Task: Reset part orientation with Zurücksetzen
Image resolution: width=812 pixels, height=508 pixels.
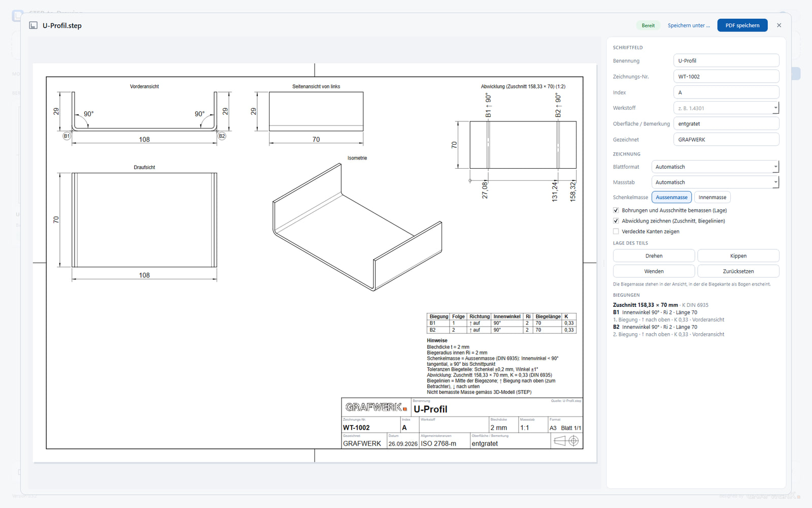Action: click(738, 271)
